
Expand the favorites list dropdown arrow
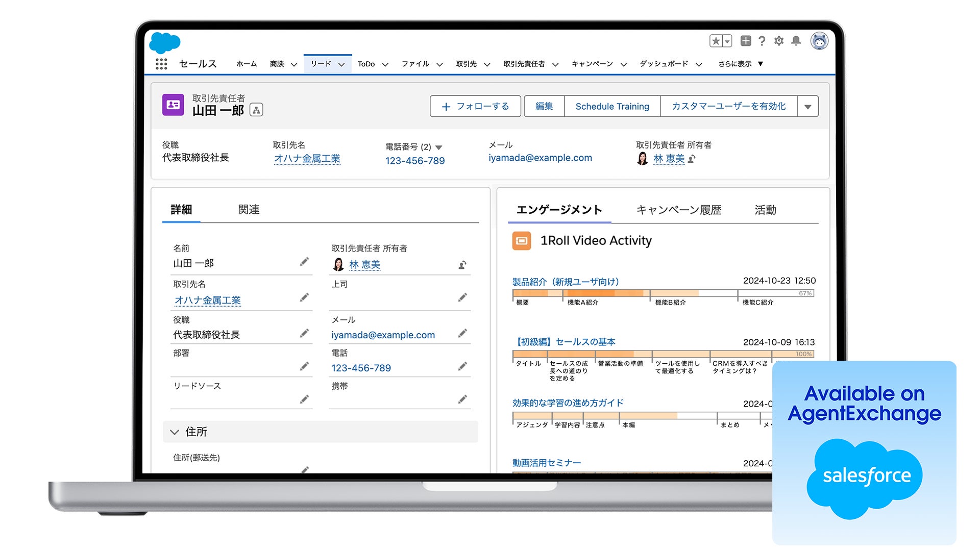click(x=728, y=41)
